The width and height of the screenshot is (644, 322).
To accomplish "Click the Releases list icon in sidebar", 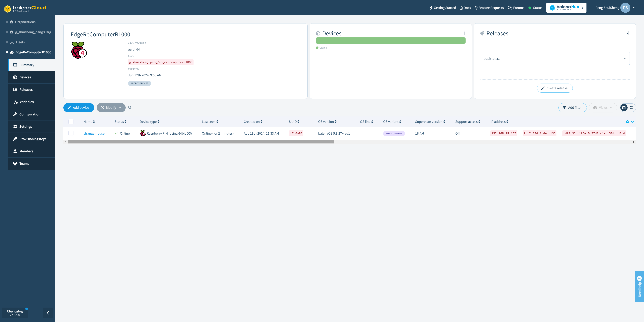I will pos(15,90).
